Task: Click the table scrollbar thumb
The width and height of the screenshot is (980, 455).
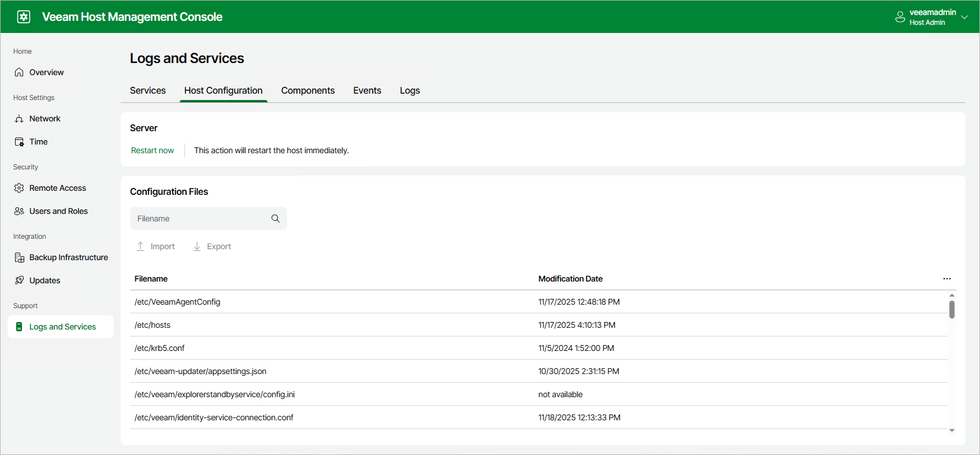Action: click(x=952, y=309)
